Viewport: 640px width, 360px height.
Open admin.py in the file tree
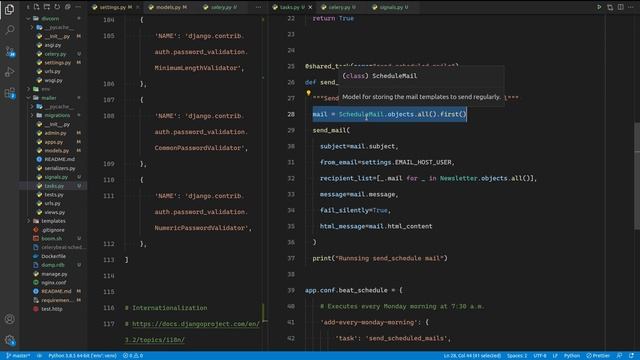tap(55, 133)
